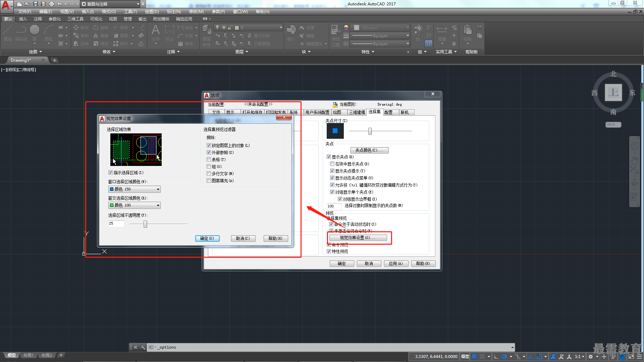Click the Match Properties (特性匹配) icon
Image resolution: width=644 pixels, height=362 pixels.
coord(336,36)
